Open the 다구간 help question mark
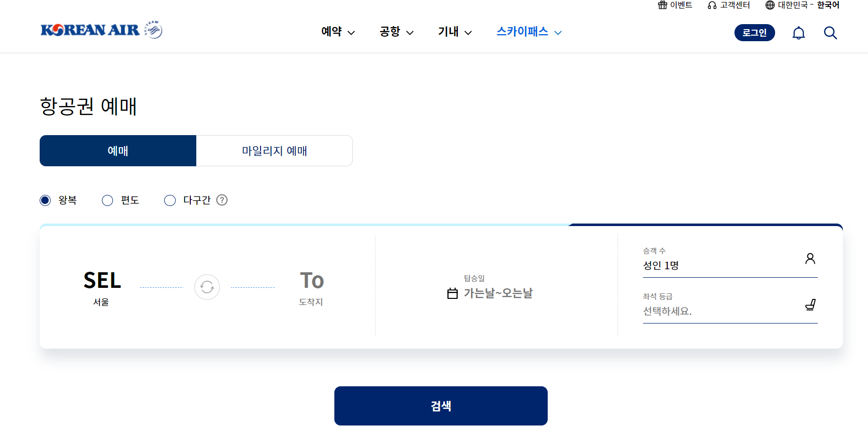 [222, 200]
